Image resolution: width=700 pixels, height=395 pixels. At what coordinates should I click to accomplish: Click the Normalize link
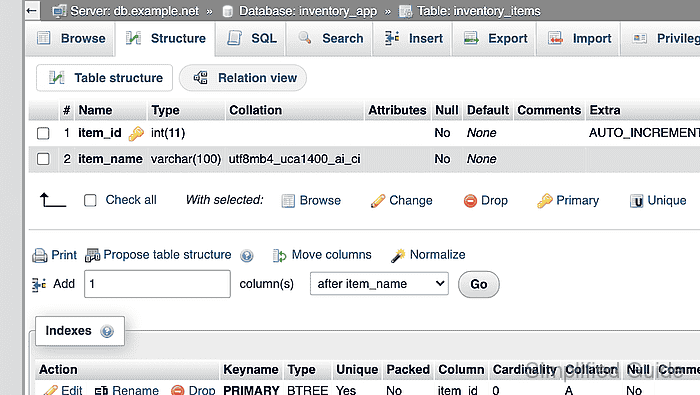(x=438, y=255)
